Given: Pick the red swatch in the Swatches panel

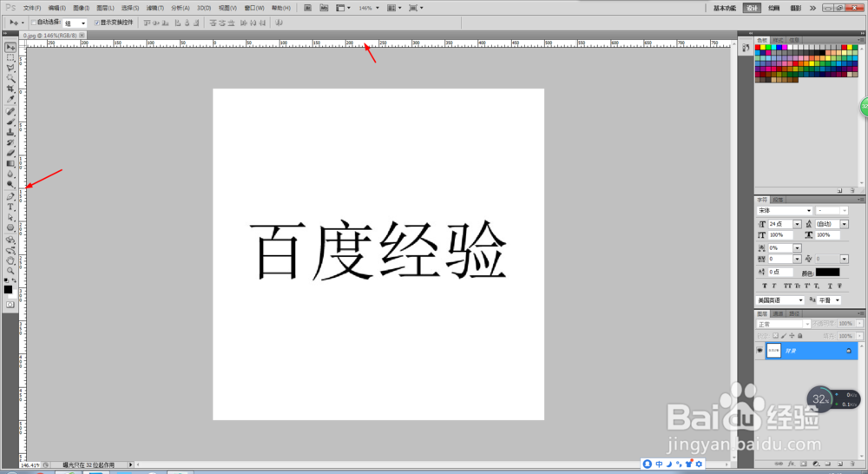Looking at the screenshot, I should tap(758, 48).
